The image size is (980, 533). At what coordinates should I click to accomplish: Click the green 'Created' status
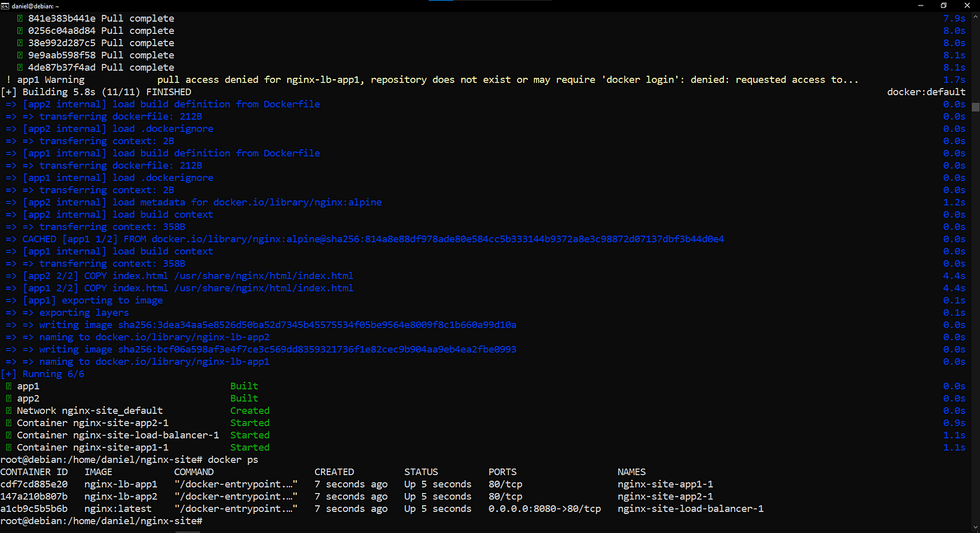pos(250,410)
